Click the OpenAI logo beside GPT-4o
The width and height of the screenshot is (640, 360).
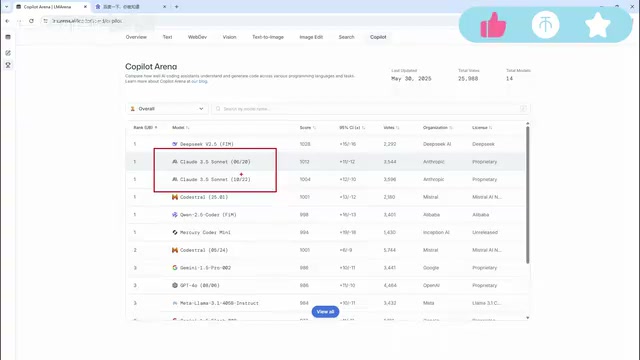(x=175, y=285)
